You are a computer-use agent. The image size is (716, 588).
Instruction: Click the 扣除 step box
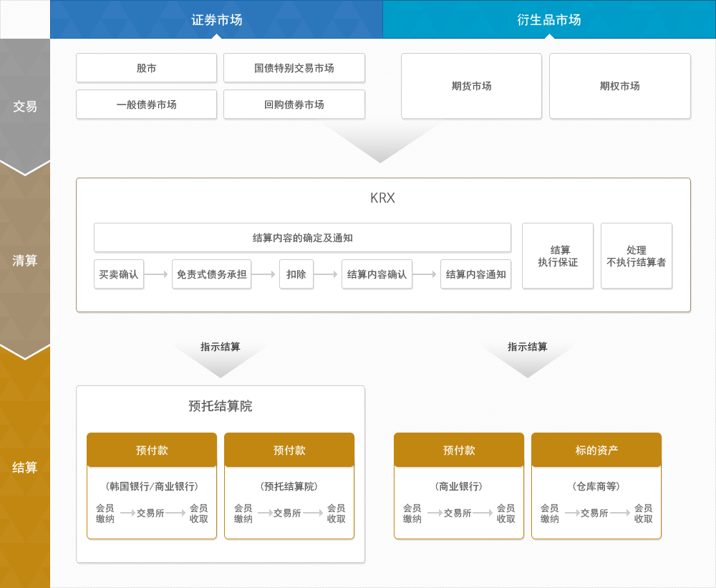(x=296, y=274)
